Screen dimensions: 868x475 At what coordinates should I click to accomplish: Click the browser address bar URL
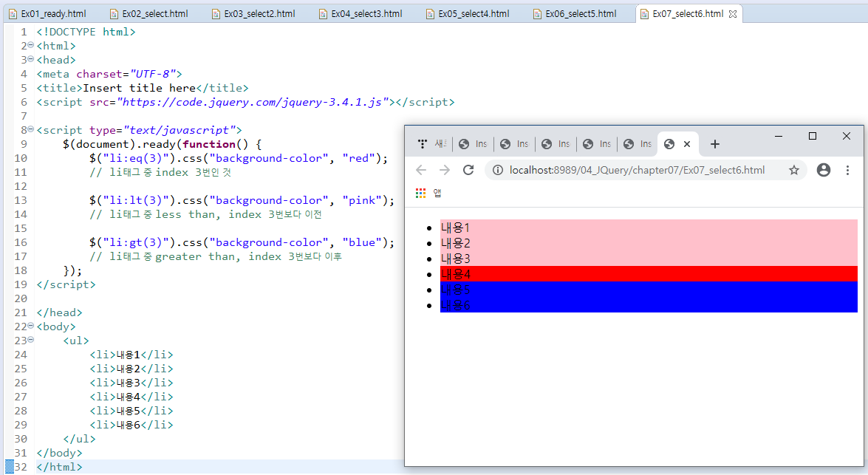click(x=638, y=171)
